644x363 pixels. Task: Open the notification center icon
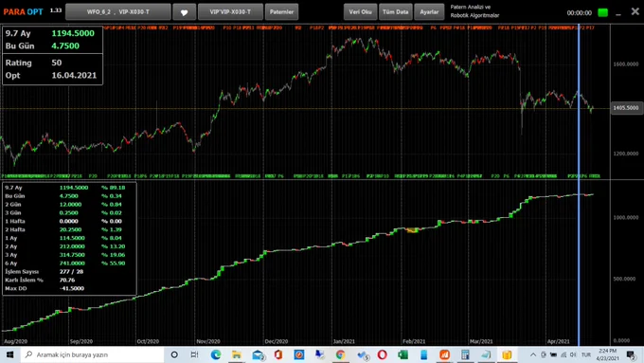(631, 354)
